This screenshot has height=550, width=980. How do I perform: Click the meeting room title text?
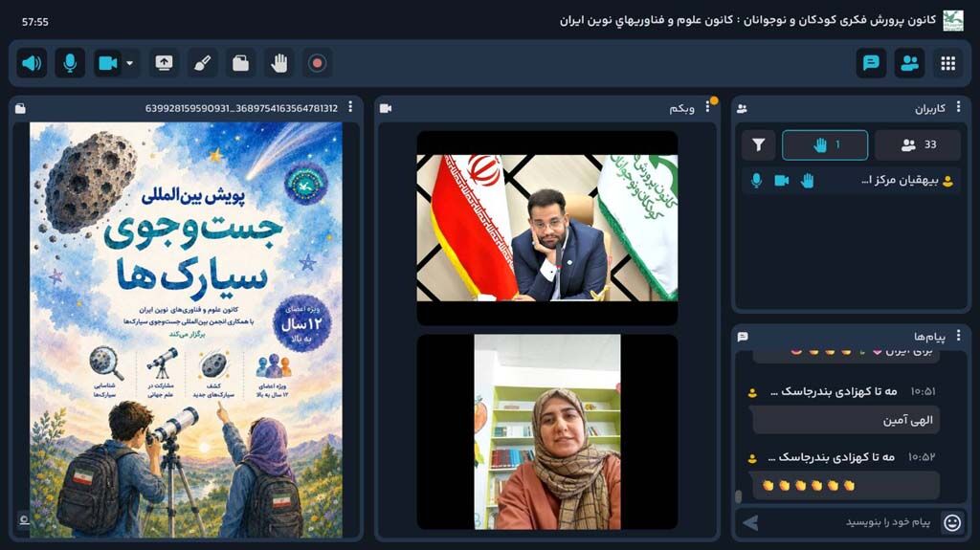747,21
